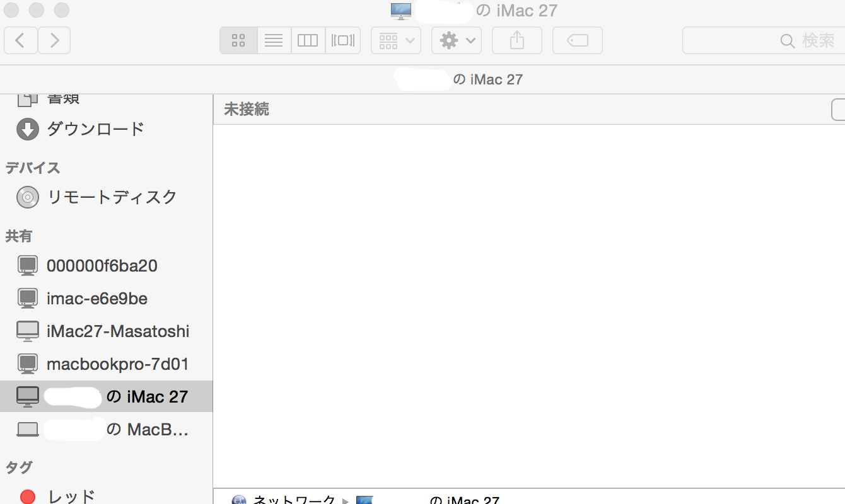
Task: Switch to list view
Action: [274, 40]
